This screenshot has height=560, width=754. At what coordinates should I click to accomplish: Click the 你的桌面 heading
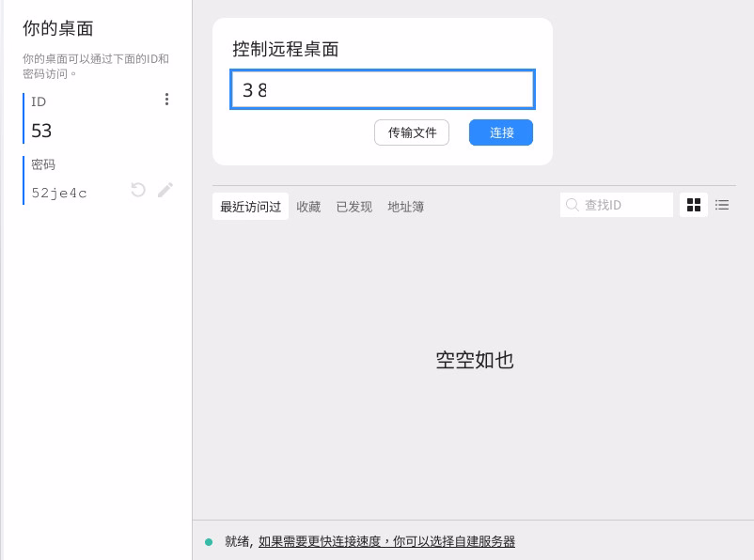[58, 29]
